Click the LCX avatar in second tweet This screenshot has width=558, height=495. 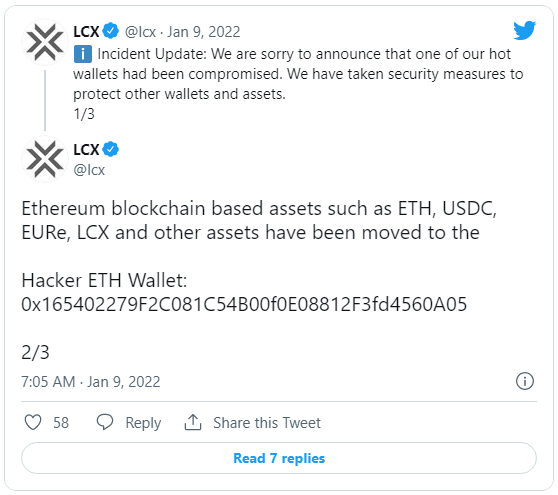coord(45,159)
